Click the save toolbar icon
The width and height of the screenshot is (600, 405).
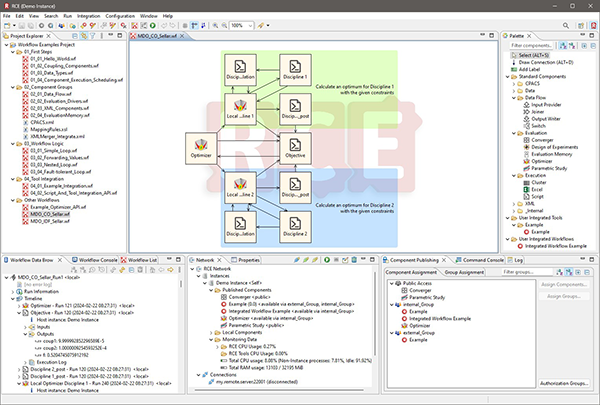coord(22,26)
